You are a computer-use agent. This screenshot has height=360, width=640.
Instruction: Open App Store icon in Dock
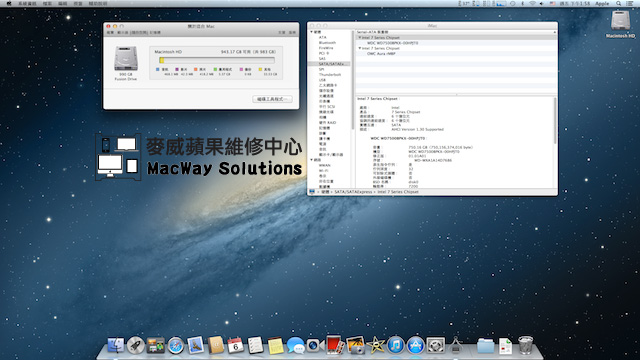pos(416,345)
